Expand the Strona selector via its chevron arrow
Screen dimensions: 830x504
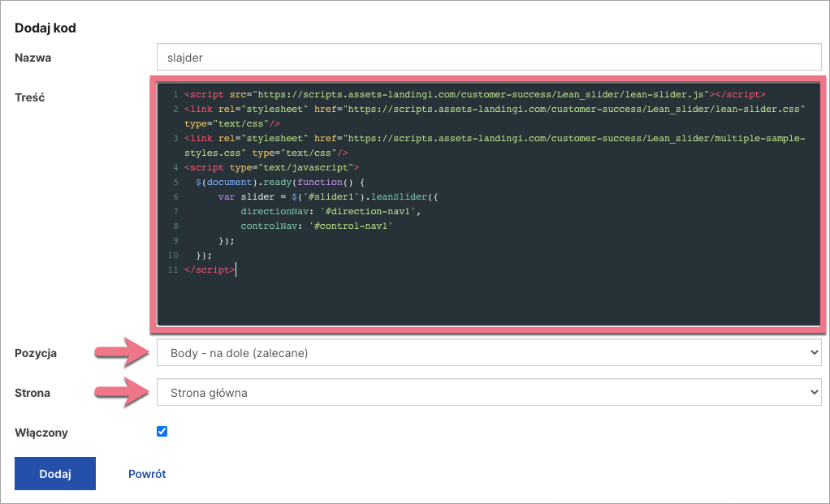tap(815, 391)
